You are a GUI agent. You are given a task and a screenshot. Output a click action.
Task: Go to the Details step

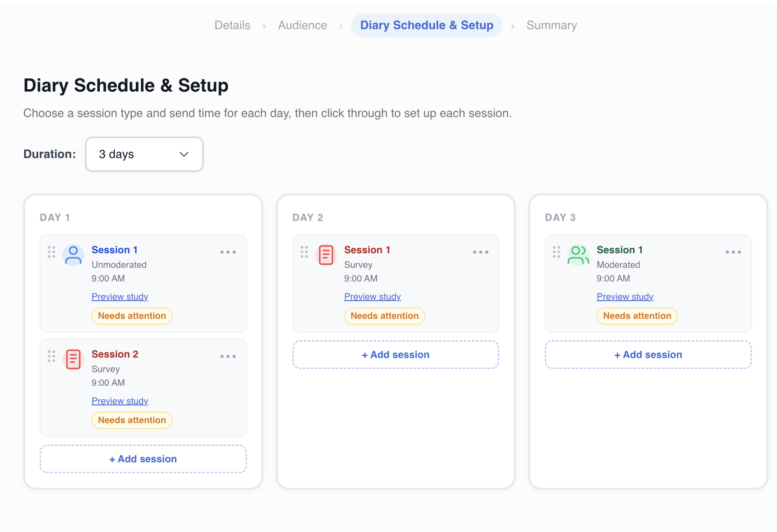[232, 26]
